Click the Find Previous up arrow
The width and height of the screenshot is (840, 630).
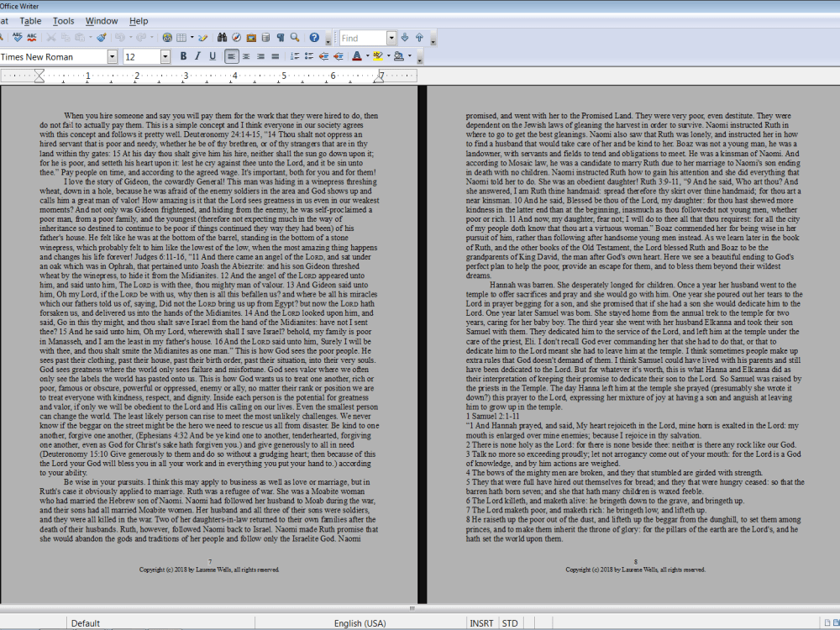pos(419,38)
